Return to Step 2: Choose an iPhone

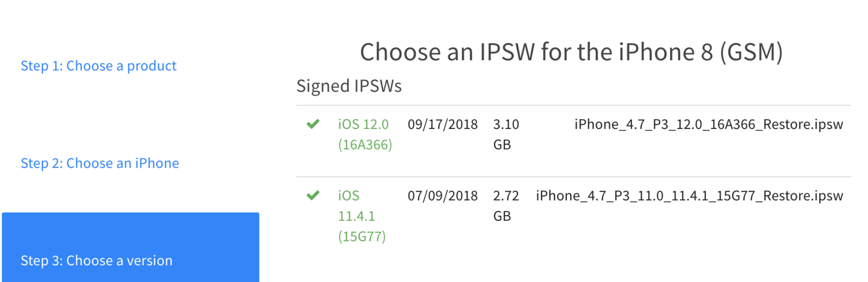click(100, 163)
